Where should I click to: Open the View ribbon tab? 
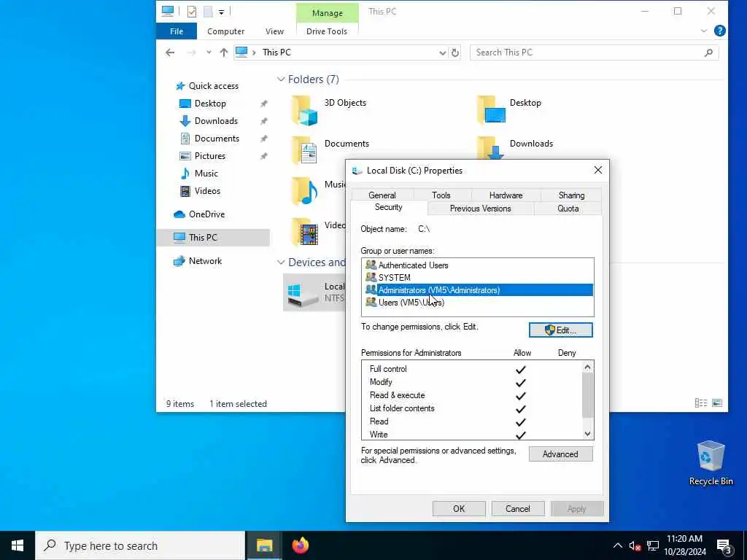(x=274, y=31)
